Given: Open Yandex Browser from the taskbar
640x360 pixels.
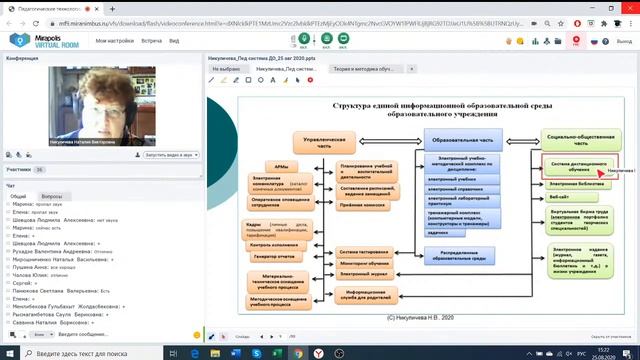Looking at the screenshot, I should point(318,353).
